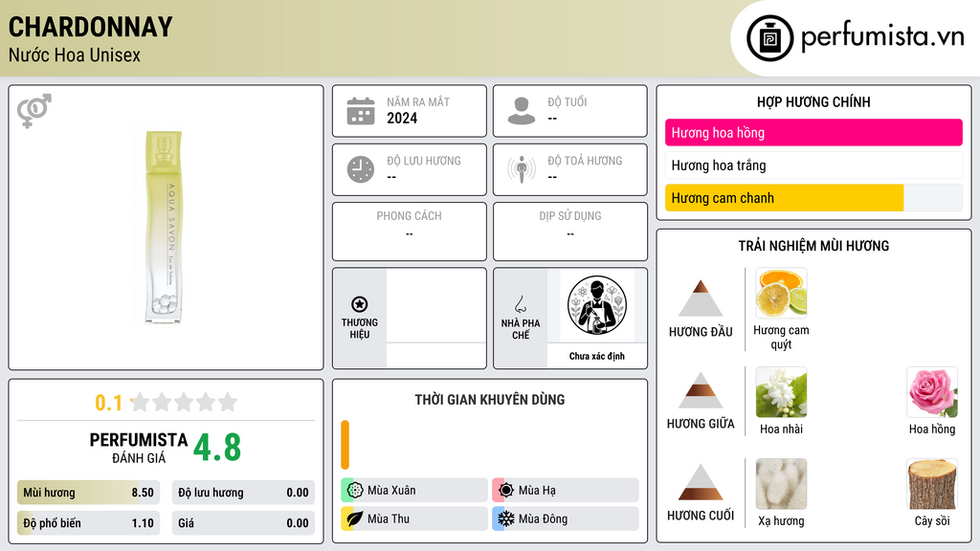This screenshot has height=551, width=980.
Task: Click the Dịp sử dụng card
Action: click(570, 231)
